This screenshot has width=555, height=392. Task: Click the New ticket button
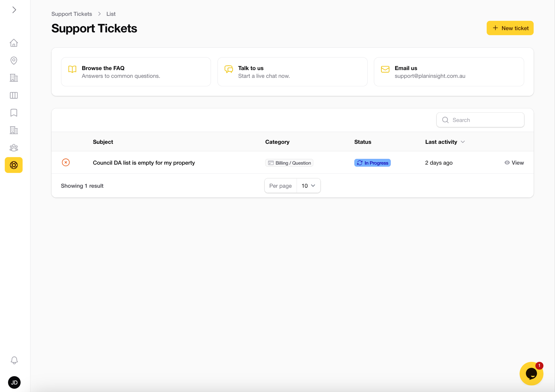tap(510, 28)
